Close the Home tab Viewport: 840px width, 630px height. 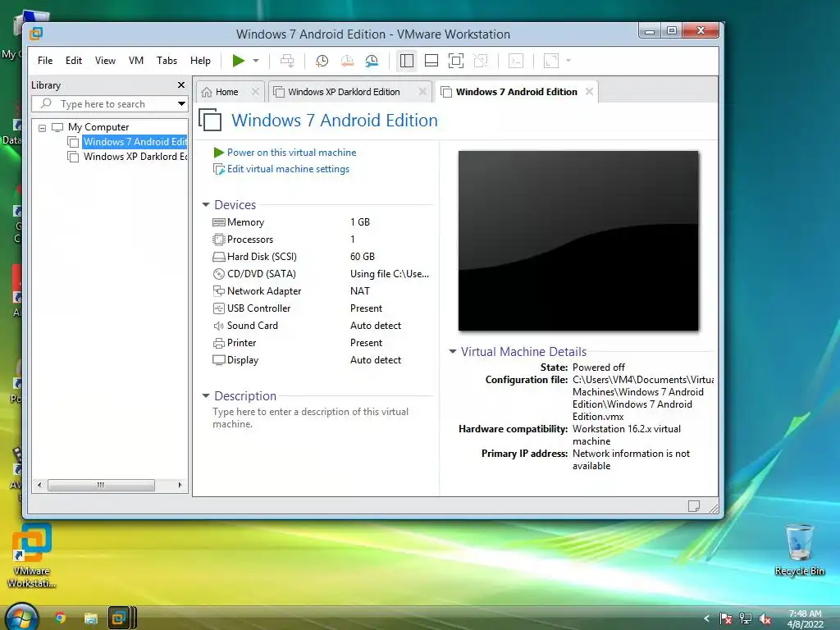pos(256,92)
